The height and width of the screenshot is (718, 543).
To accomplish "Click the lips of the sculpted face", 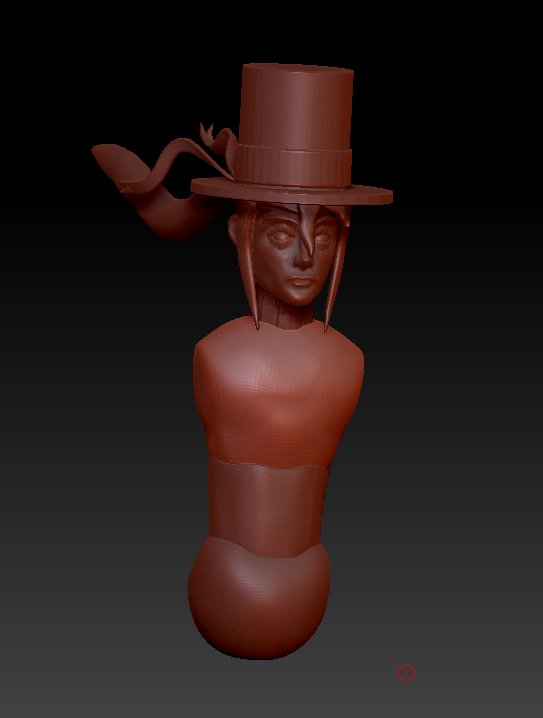I will (x=300, y=281).
